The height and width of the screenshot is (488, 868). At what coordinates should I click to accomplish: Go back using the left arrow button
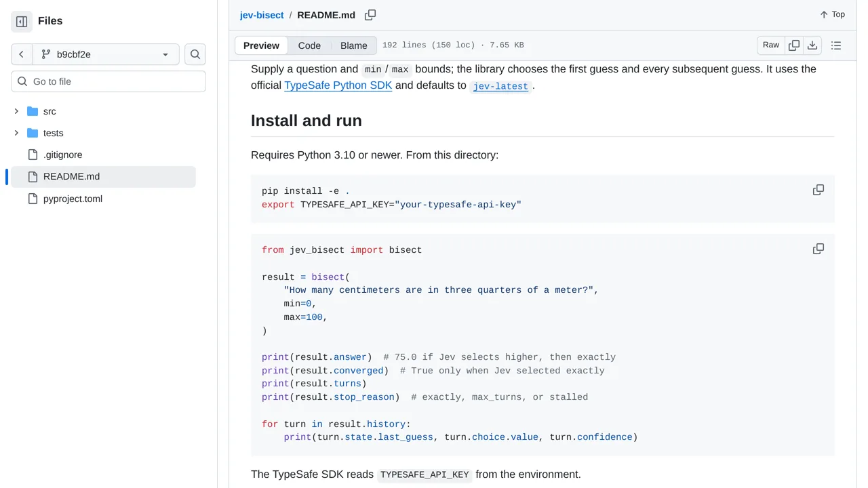point(22,54)
